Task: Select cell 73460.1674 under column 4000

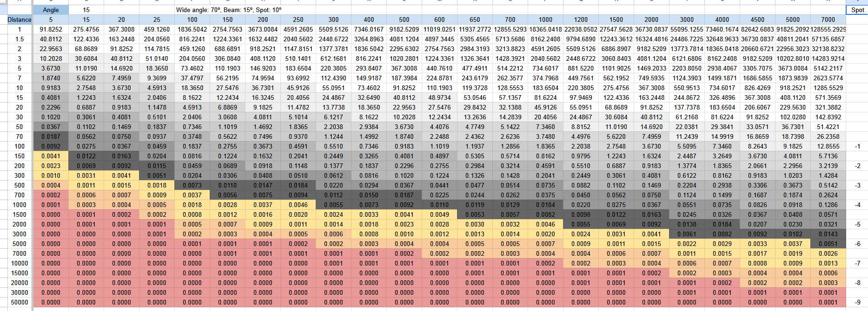Action: 722,29
